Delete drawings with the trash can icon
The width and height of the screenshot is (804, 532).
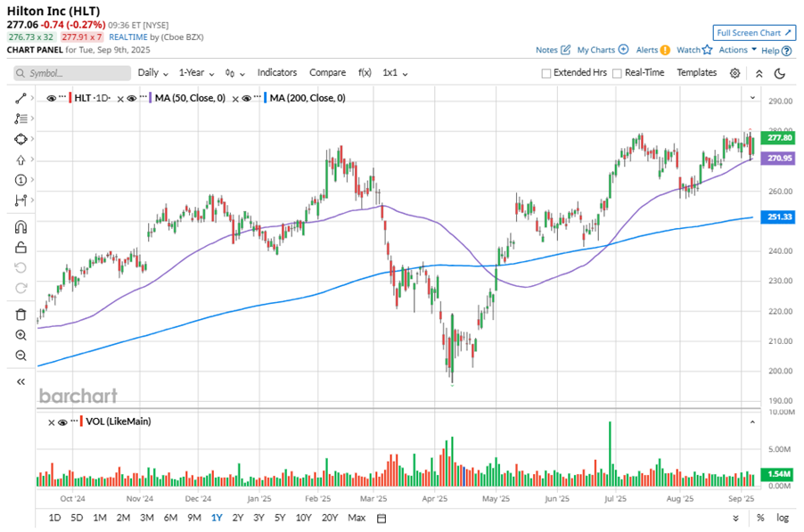click(21, 315)
